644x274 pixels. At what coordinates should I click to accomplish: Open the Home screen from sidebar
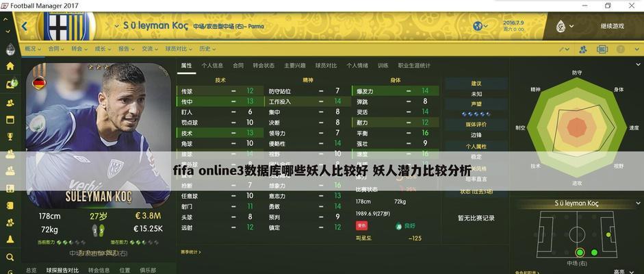(10, 66)
